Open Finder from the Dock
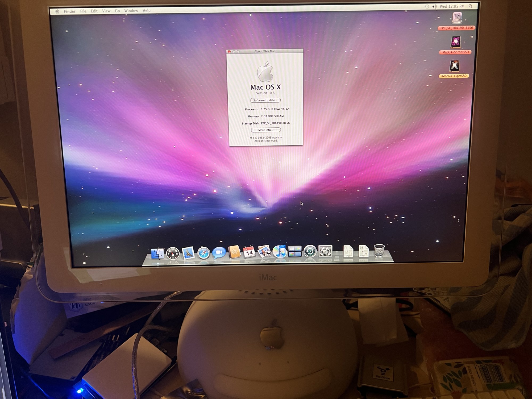 (157, 253)
